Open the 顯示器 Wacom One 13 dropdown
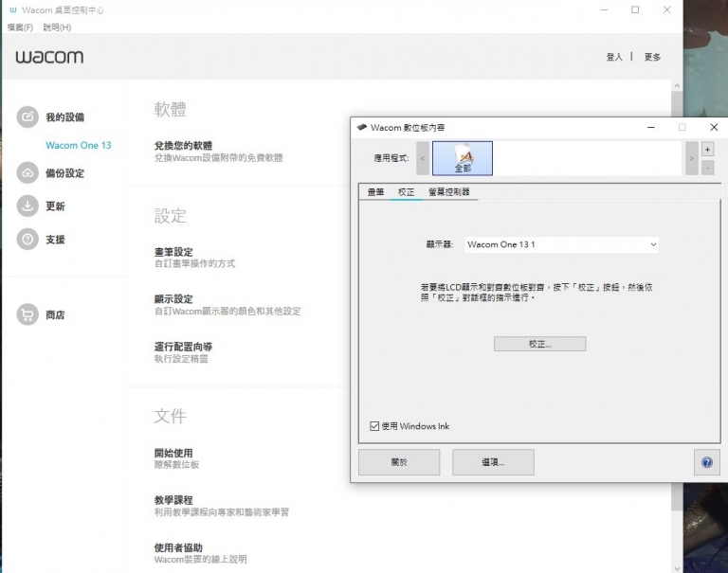Screen dimensions: 728x573 pyautogui.click(x=561, y=244)
